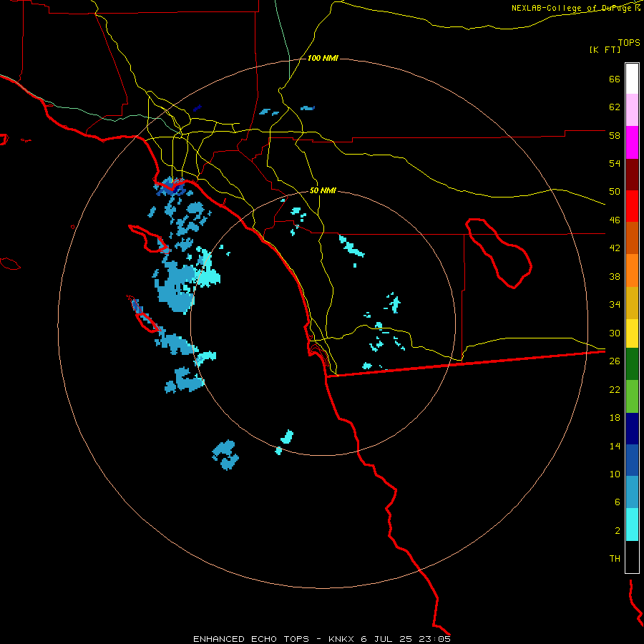Click the legend value 14
This screenshot has width=644, height=644.
point(615,446)
